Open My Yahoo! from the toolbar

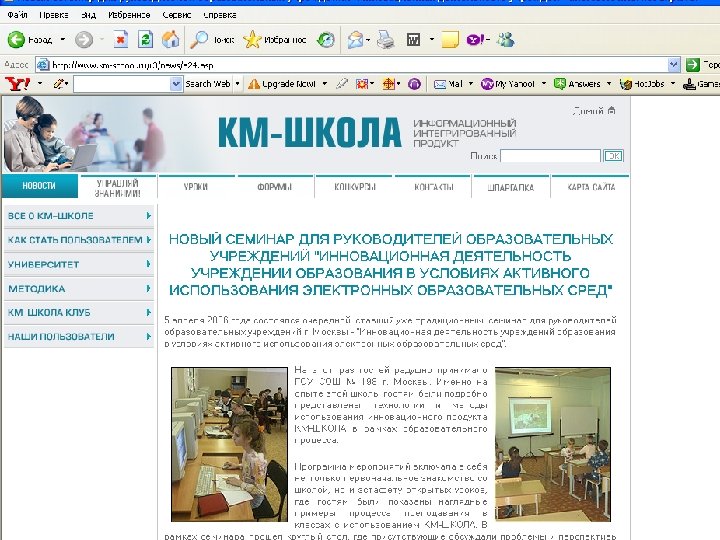tap(508, 84)
